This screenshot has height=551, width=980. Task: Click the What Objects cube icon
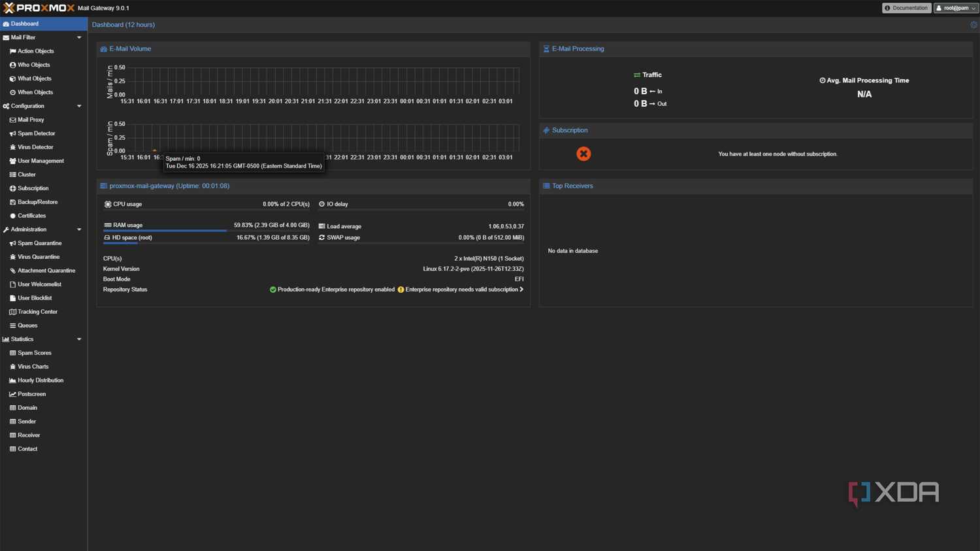(x=12, y=78)
